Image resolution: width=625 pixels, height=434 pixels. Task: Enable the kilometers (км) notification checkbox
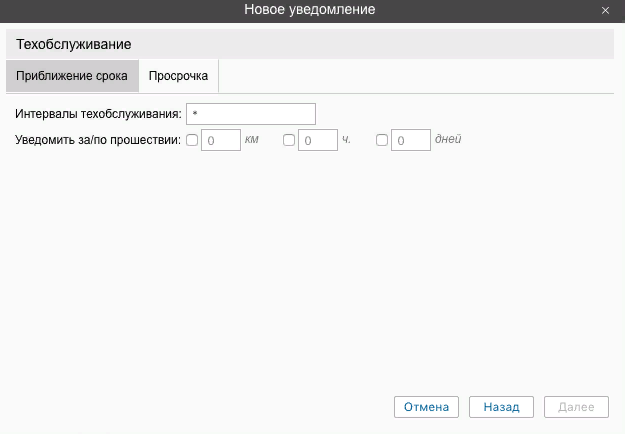click(192, 141)
